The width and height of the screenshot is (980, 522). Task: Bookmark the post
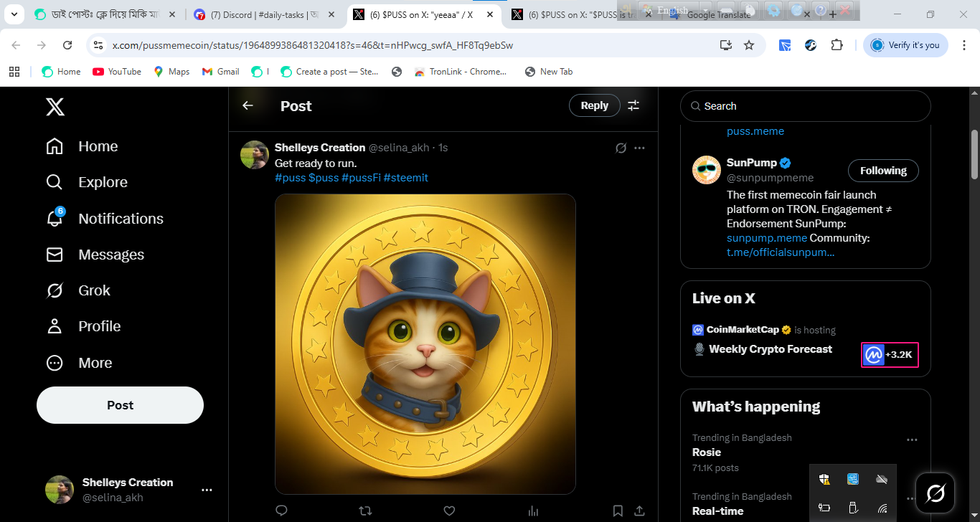[x=618, y=511]
